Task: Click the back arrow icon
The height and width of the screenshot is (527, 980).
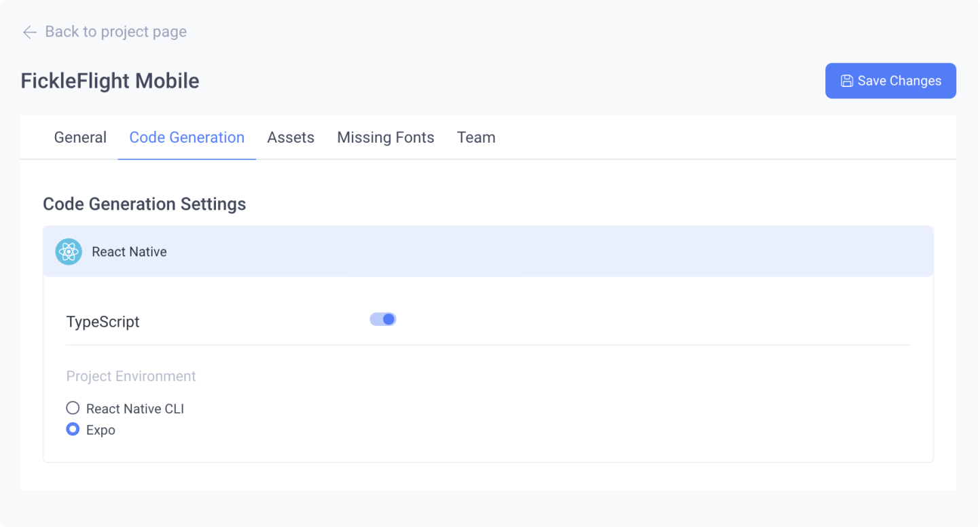Action: [x=29, y=32]
